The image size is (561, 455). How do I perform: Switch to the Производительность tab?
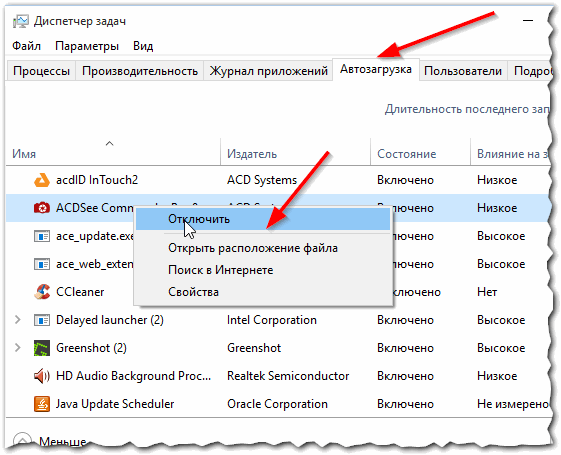point(140,71)
